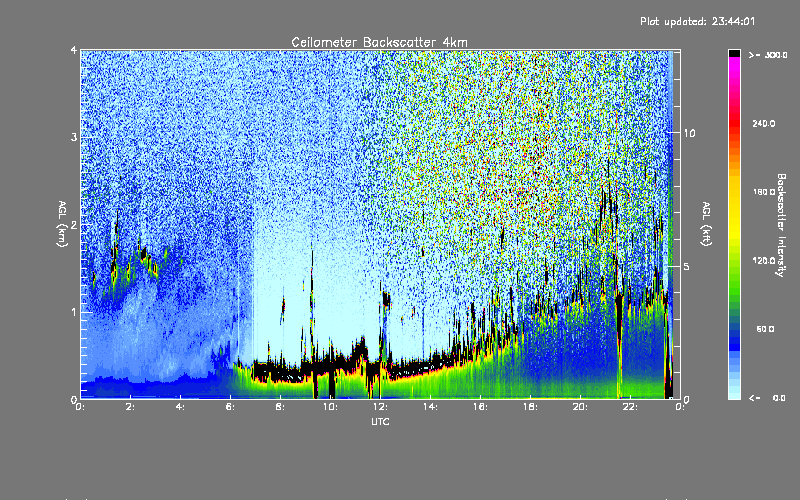Image resolution: width=800 pixels, height=500 pixels.
Task: Click the 'Ceilometer Backscatter 4km' plot title
Action: click(379, 42)
